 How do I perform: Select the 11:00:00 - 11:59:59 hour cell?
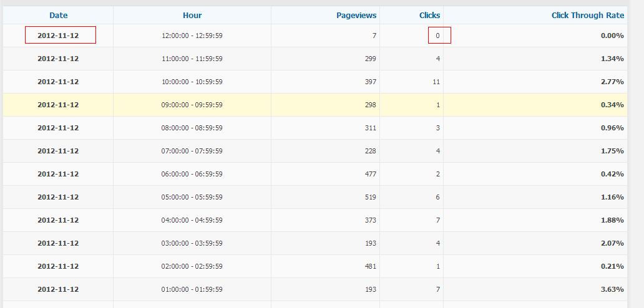click(x=192, y=59)
